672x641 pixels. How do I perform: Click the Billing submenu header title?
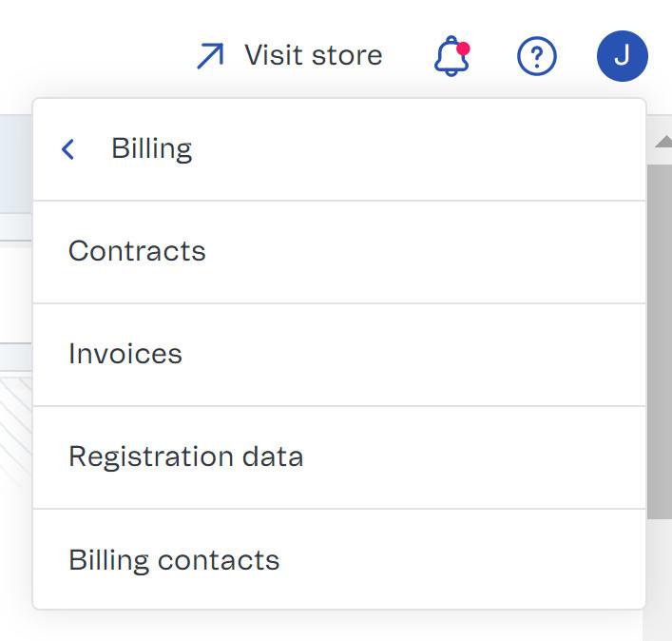point(152,149)
